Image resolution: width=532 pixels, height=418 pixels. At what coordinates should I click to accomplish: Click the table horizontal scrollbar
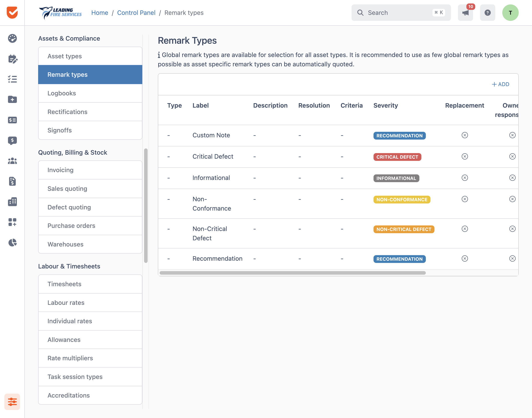point(292,273)
